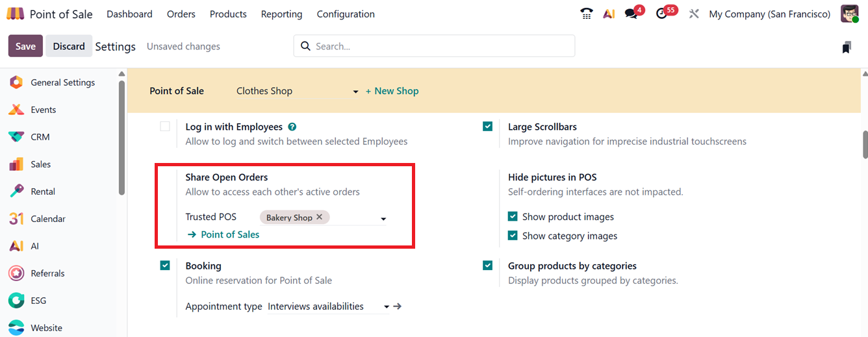Click the debug tools wrench icon
868x337 pixels.
[x=694, y=14]
